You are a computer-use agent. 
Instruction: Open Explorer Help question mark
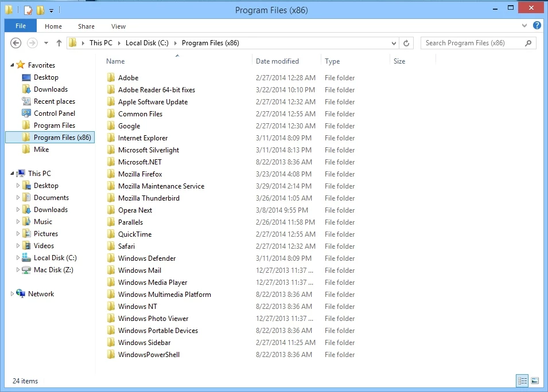coord(537,25)
